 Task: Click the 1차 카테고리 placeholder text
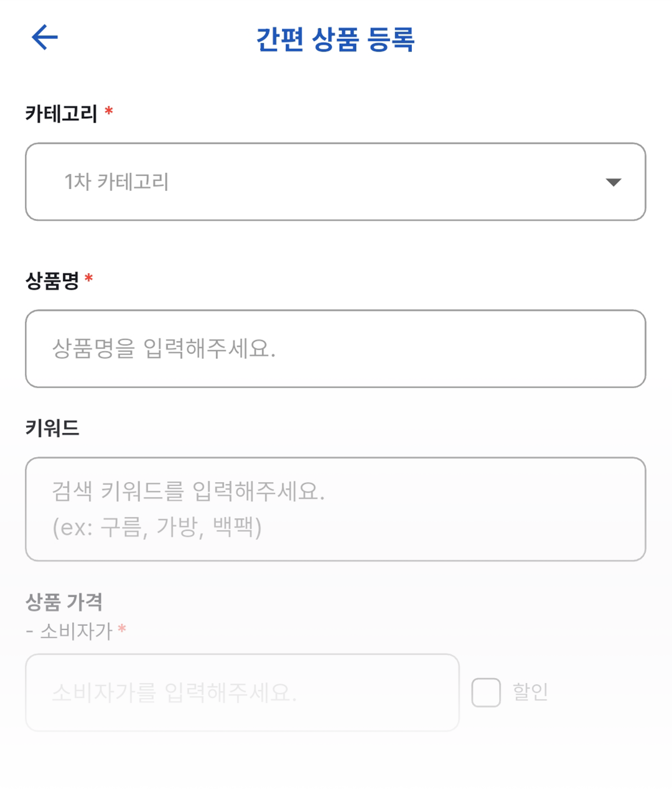pos(116,182)
